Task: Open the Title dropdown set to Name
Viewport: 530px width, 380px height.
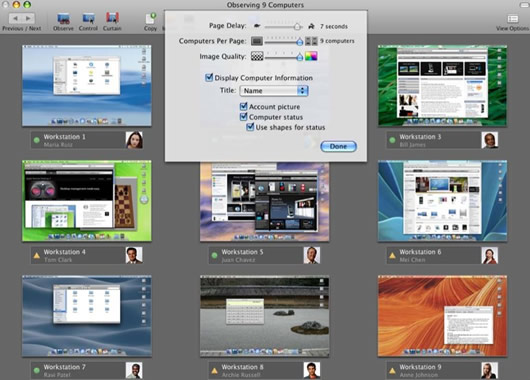Action: point(274,91)
